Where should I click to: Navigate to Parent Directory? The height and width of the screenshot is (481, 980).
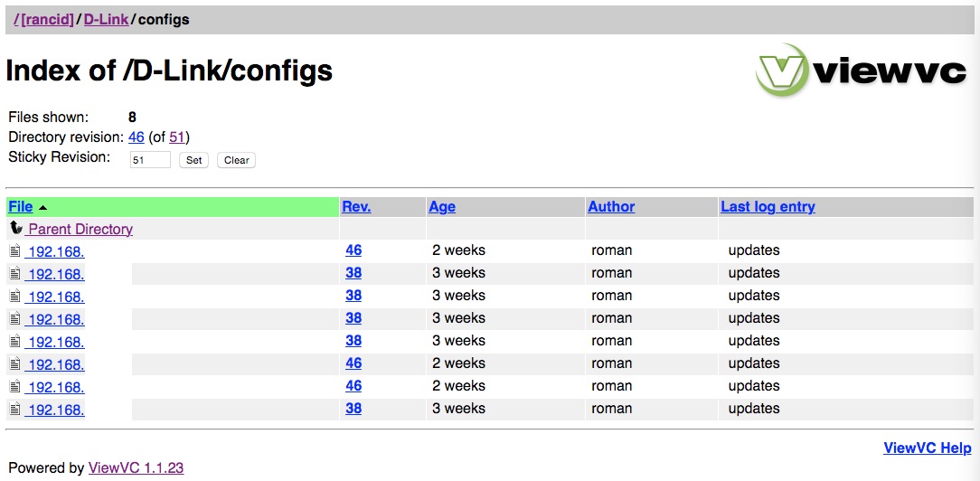(80, 230)
